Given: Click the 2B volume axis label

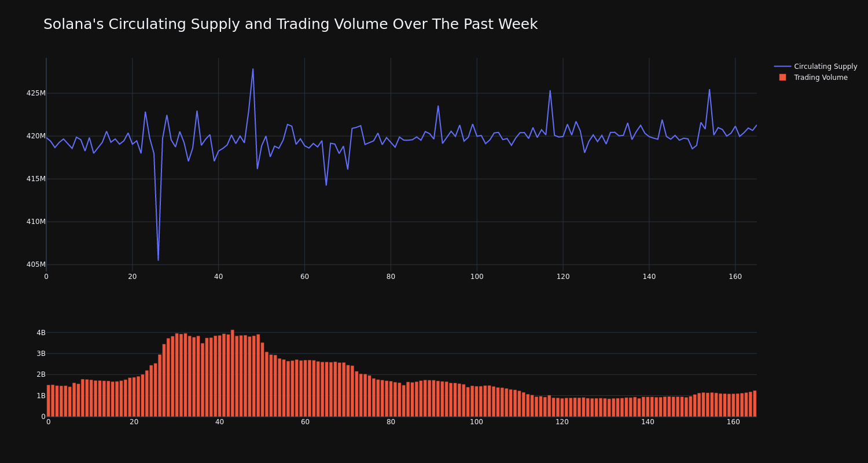Looking at the screenshot, I should (x=41, y=374).
